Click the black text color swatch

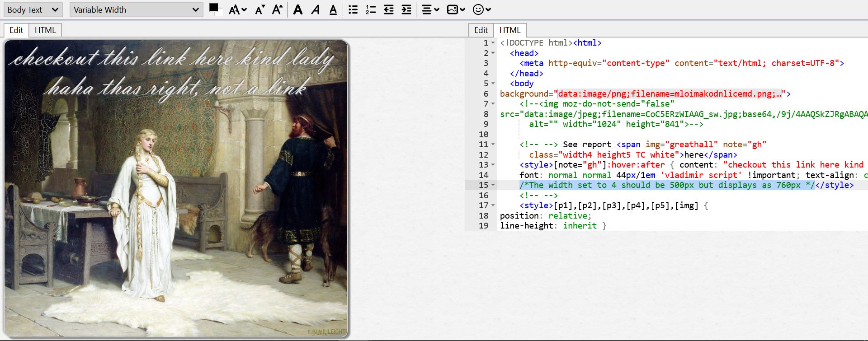[213, 8]
